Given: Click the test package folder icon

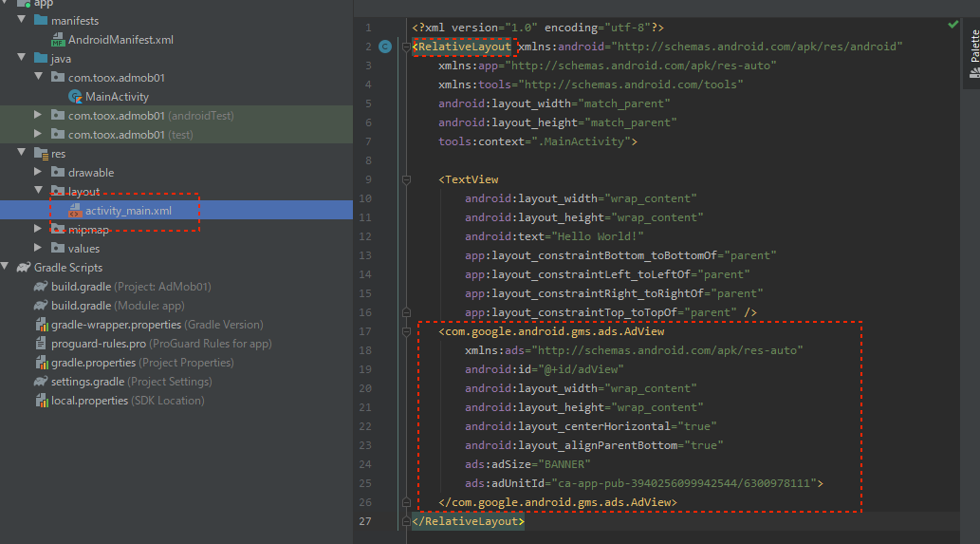Looking at the screenshot, I should click(58, 134).
